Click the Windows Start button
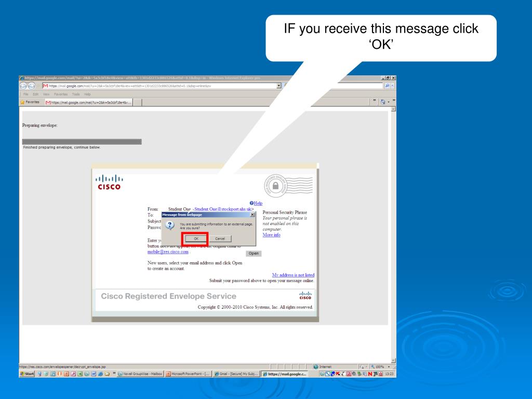Viewport: 532px width, 399px height. click(27, 374)
